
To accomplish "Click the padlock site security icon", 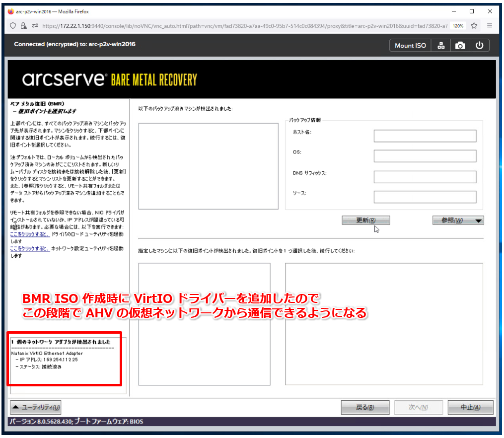I will click(x=23, y=26).
